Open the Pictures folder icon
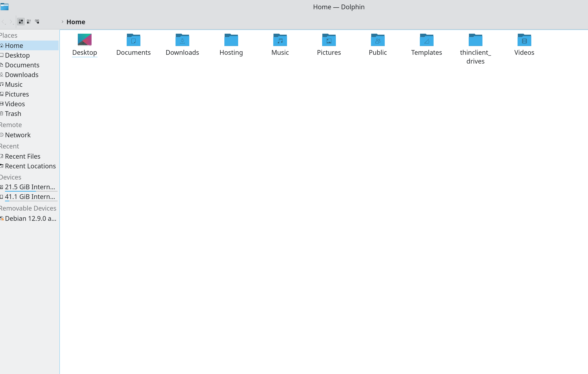 (329, 40)
